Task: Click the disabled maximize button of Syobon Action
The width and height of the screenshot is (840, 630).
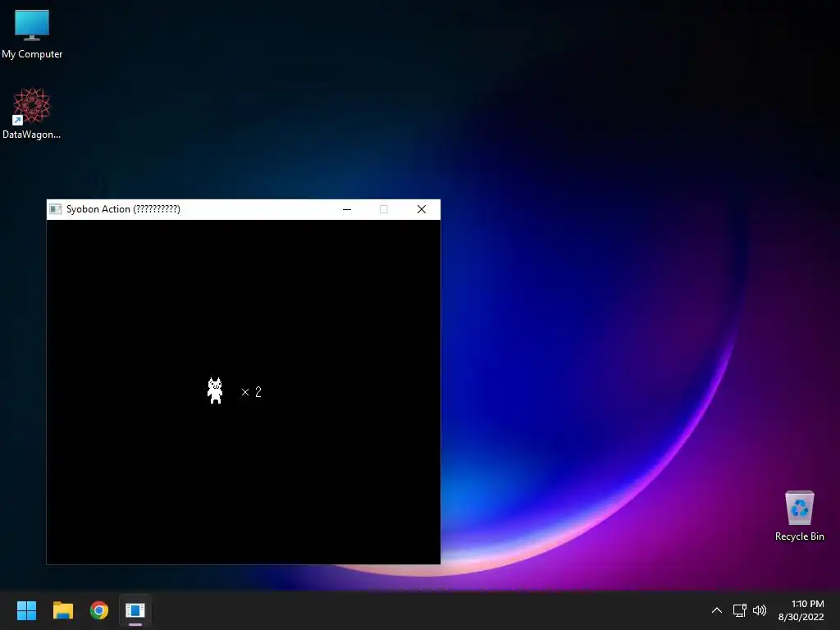Action: click(x=384, y=209)
